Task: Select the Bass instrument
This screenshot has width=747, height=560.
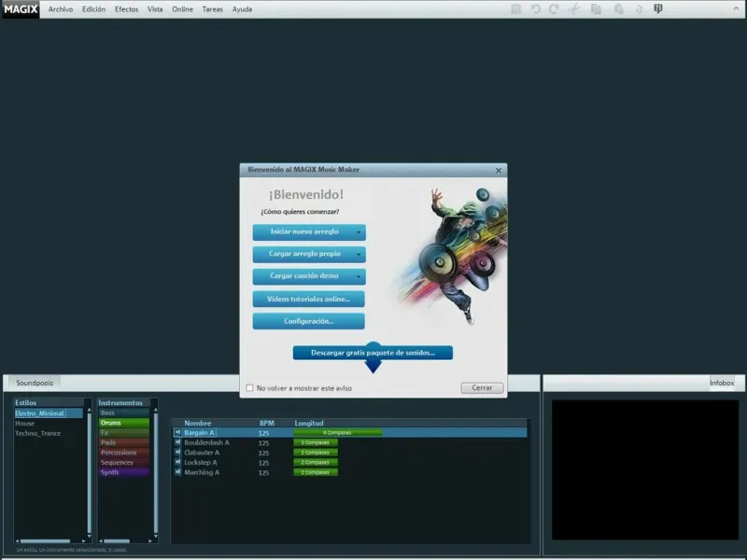Action: point(124,413)
